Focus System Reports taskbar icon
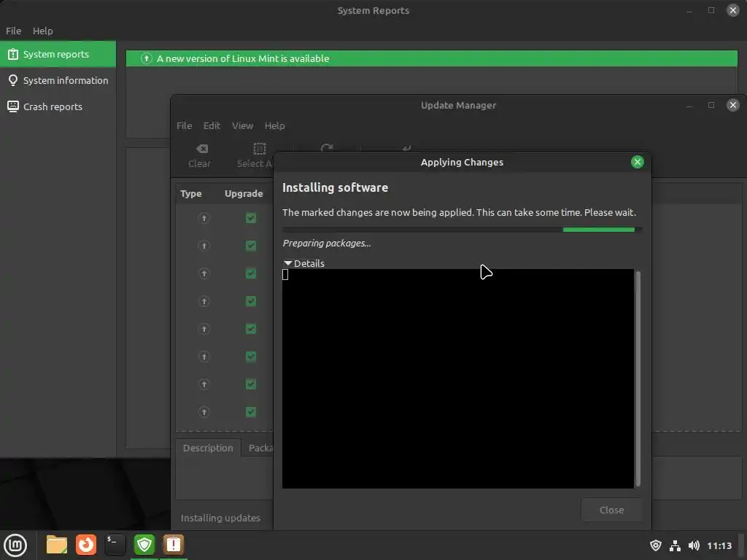Screen dimensions: 747x560 pos(174,545)
